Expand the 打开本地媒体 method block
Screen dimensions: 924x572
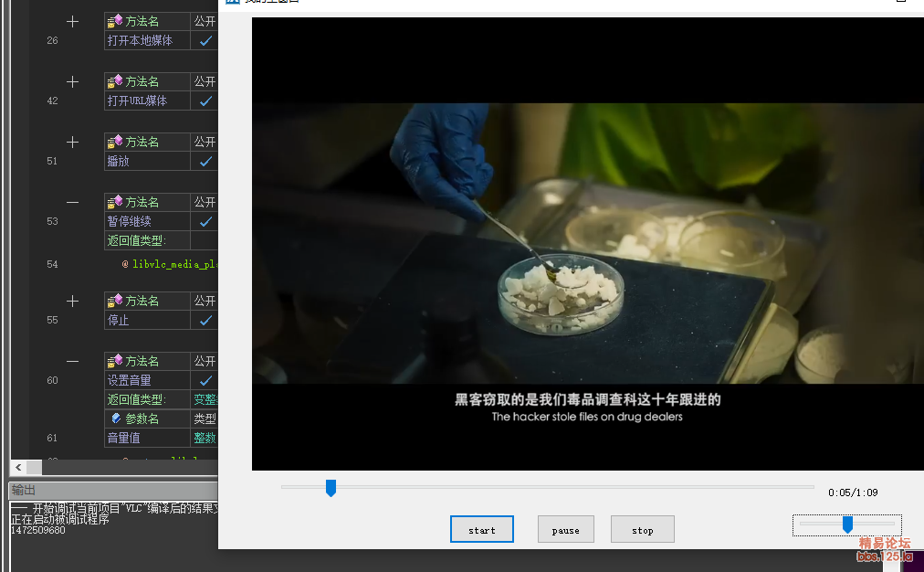pos(72,22)
